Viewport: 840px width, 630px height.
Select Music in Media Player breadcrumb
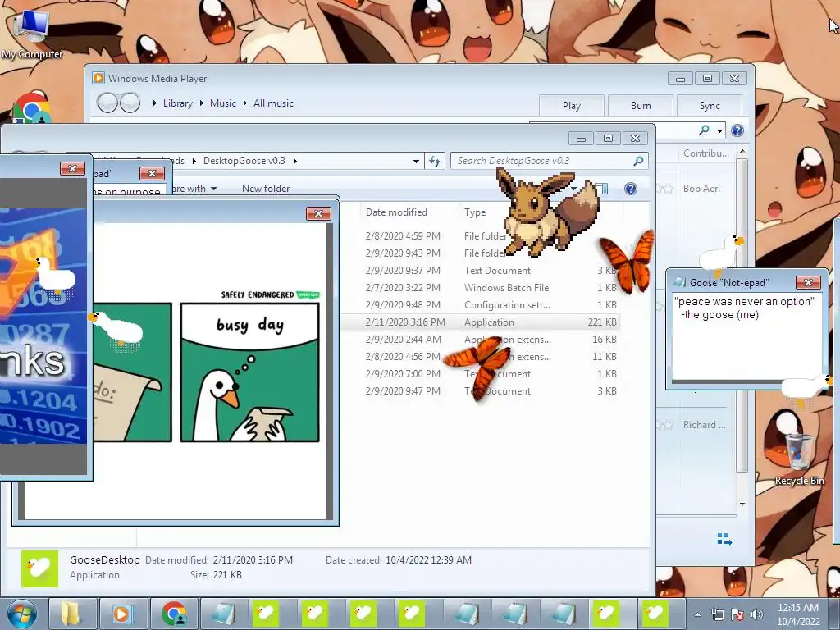pos(223,103)
